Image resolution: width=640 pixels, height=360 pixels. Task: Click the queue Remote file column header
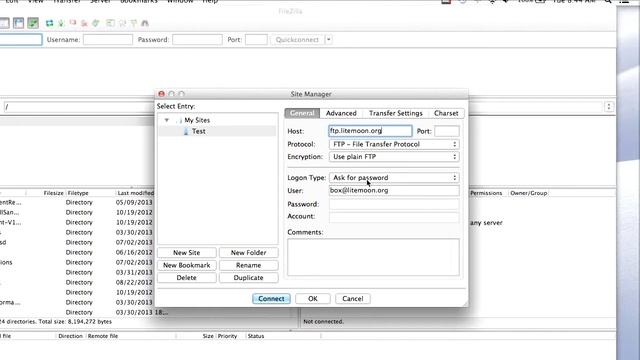click(103, 336)
